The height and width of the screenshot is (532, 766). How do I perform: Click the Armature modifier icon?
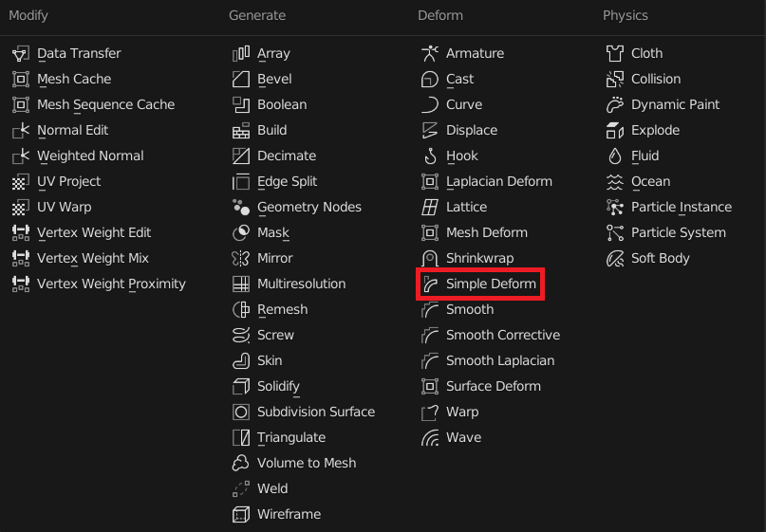(x=430, y=54)
